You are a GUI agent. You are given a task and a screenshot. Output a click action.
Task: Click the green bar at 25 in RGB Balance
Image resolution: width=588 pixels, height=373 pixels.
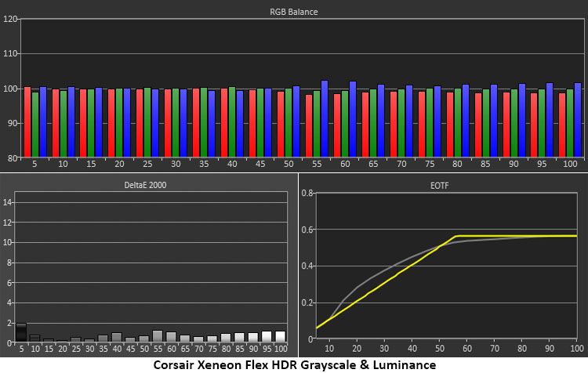tap(147, 122)
